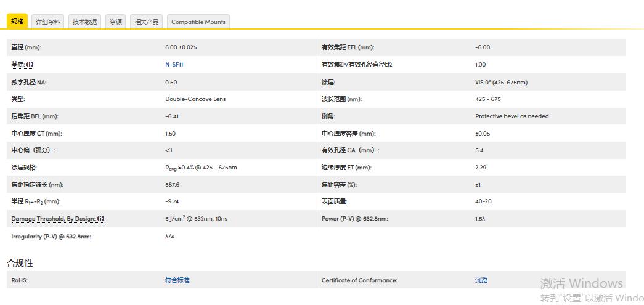The image size is (644, 305).
Task: Select the 规格 tab
Action: [x=17, y=22]
